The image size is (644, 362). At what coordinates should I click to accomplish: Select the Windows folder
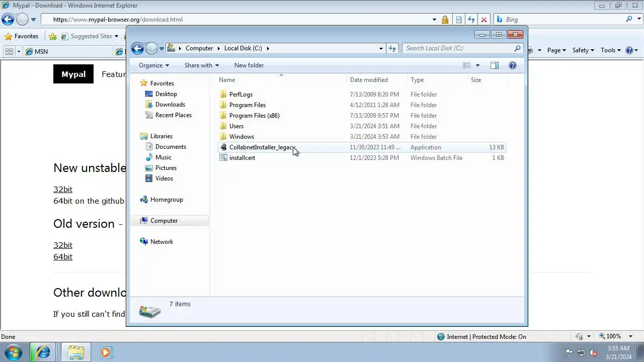(242, 137)
